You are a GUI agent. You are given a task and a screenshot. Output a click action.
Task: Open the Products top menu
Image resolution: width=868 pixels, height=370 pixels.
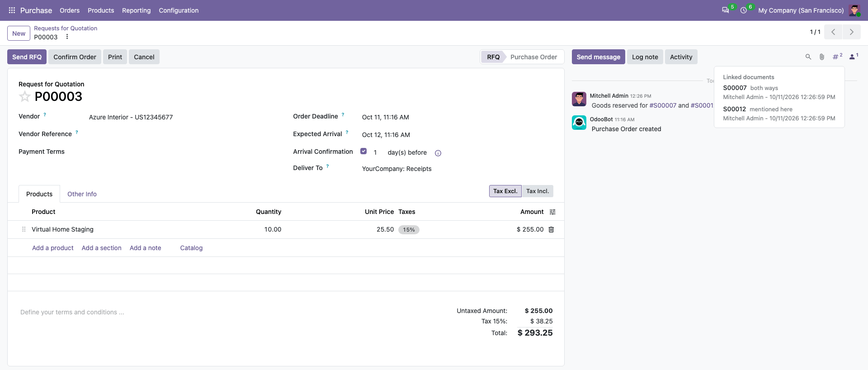[101, 10]
